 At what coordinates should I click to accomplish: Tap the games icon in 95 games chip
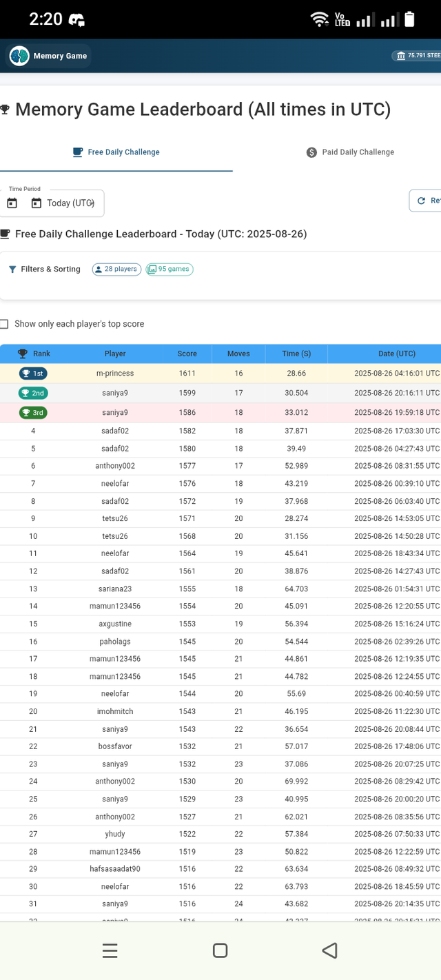point(152,269)
